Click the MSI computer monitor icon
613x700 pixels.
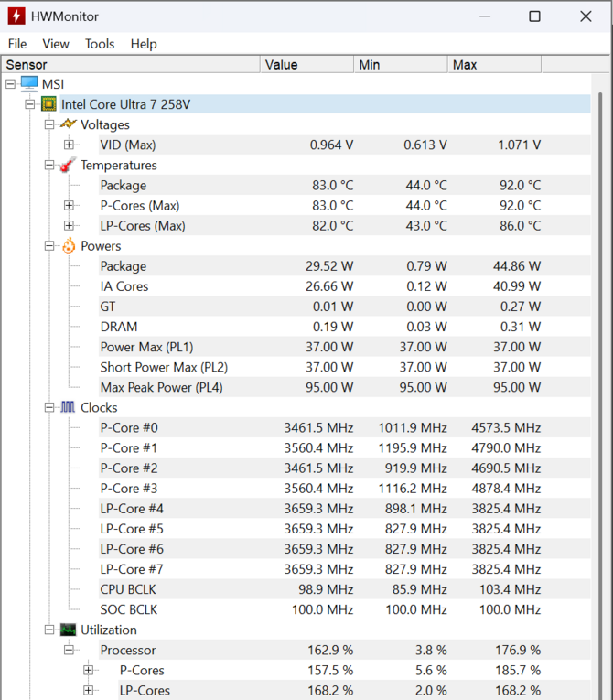point(29,83)
